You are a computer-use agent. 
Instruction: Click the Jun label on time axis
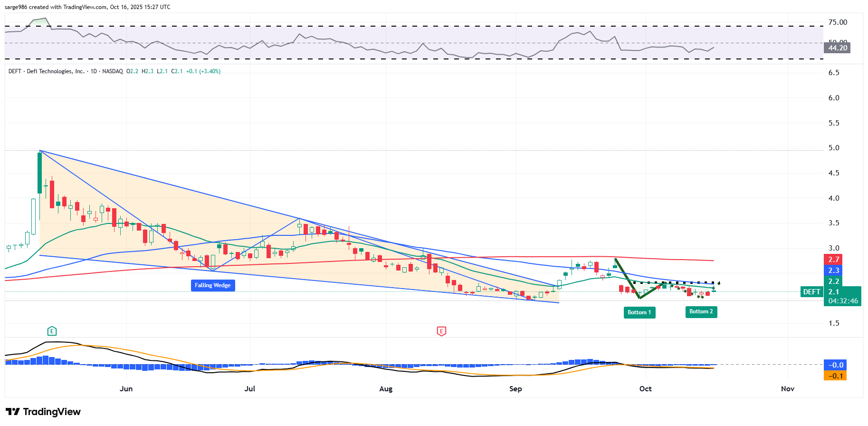pyautogui.click(x=126, y=389)
